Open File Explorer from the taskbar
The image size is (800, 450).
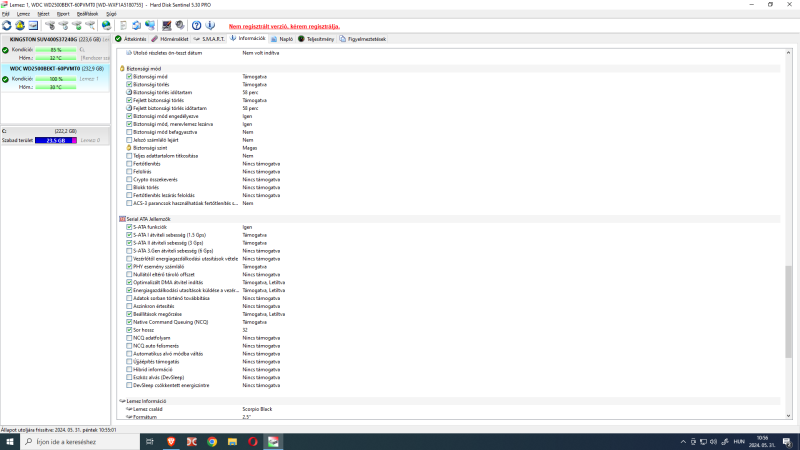coord(232,442)
